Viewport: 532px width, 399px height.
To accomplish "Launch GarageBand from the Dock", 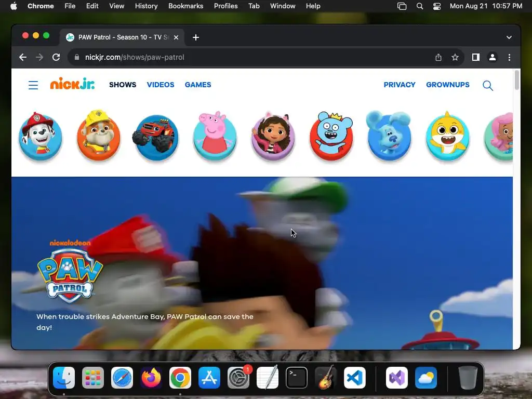I will 326,378.
